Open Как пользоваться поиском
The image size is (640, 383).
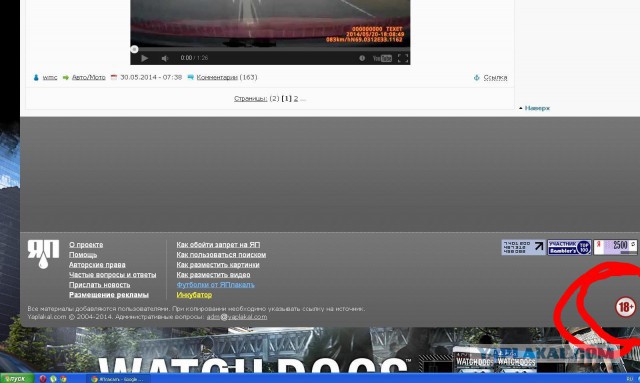[221, 255]
